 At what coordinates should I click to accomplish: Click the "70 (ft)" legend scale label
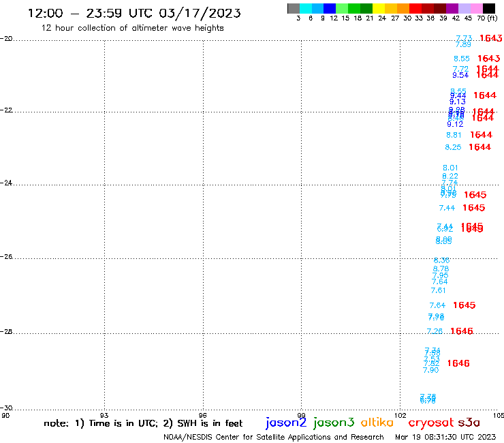point(487,18)
